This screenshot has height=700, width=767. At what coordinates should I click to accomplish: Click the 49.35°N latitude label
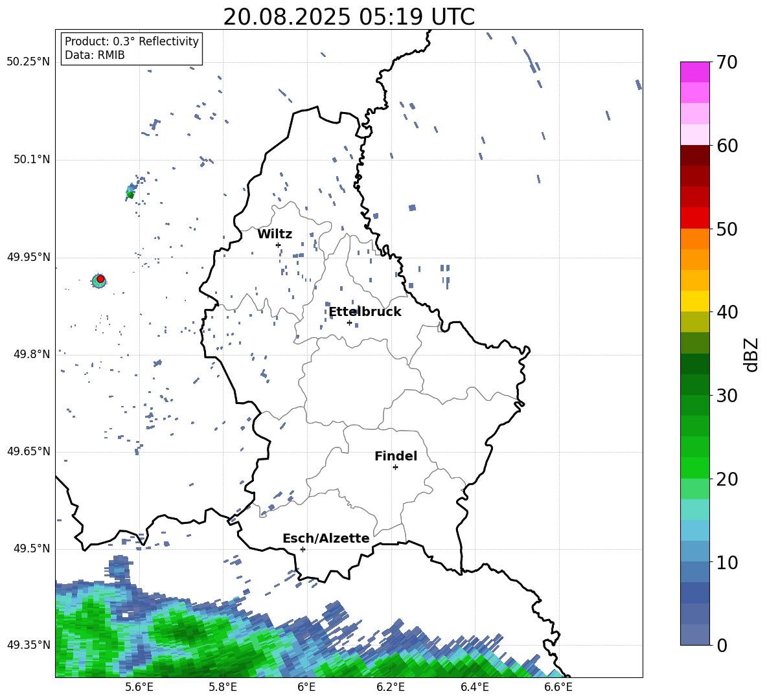pyautogui.click(x=29, y=645)
